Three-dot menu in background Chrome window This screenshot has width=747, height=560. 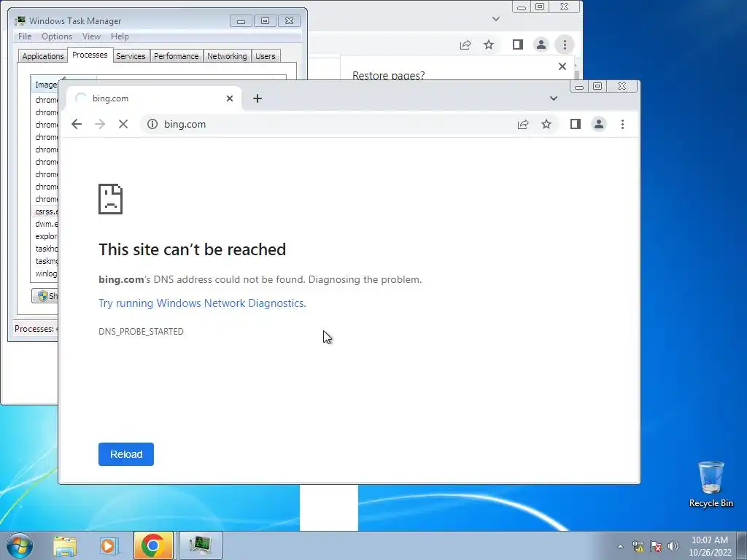tap(565, 44)
